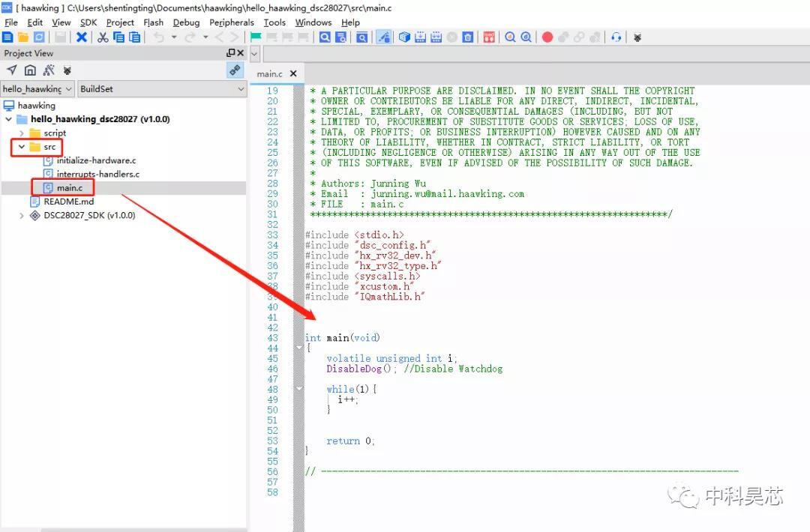The width and height of the screenshot is (810, 532).
Task: Click the blue X delete toolbar icon
Action: 81,37
